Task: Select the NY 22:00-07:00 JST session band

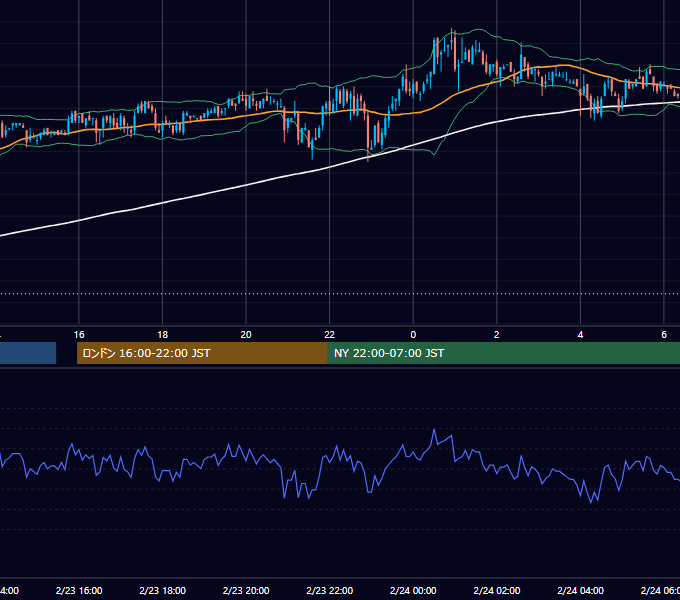Action: pos(503,353)
